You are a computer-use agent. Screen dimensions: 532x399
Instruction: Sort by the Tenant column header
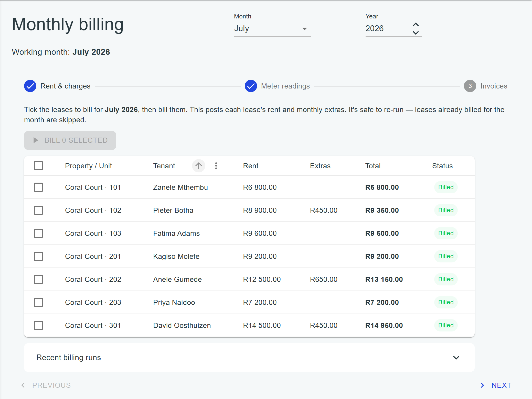[164, 166]
